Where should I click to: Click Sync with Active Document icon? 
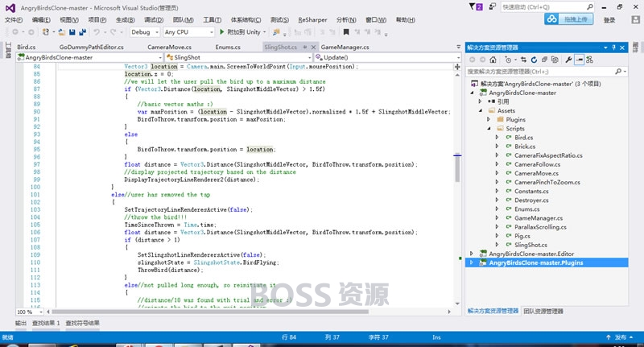(524, 60)
